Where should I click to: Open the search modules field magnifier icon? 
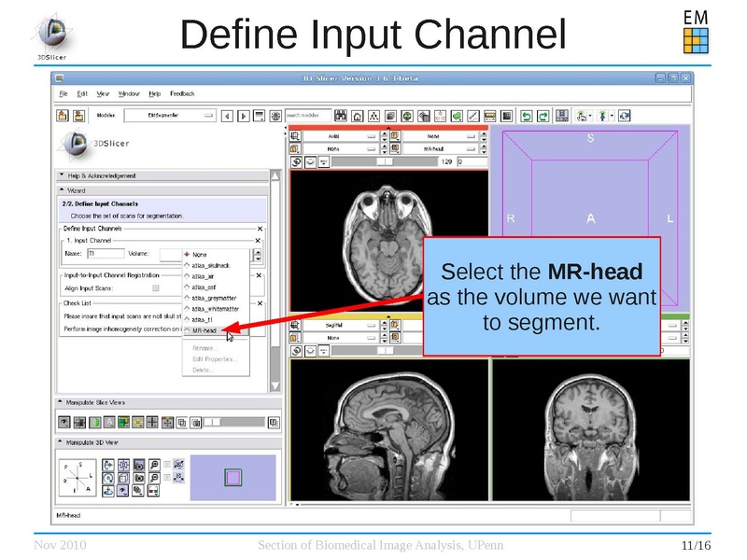[339, 113]
